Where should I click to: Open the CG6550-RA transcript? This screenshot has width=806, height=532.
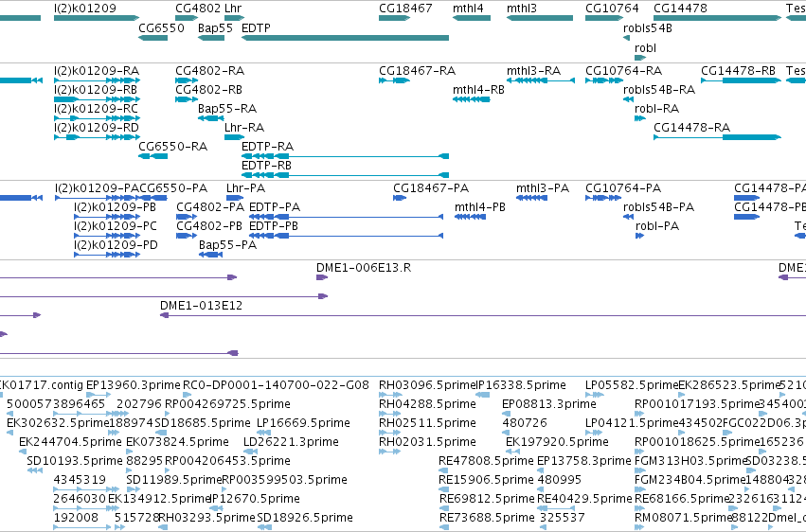coord(172,147)
